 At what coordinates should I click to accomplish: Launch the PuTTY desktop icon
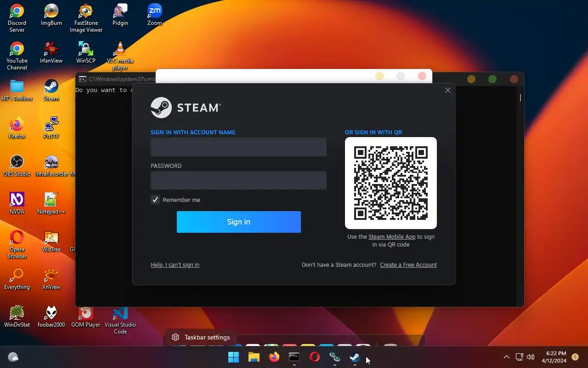tap(51, 128)
